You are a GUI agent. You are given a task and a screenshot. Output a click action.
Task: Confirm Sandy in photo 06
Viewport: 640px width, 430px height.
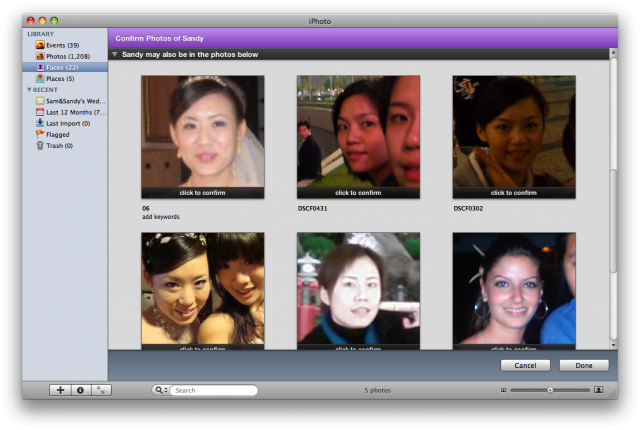[202, 193]
